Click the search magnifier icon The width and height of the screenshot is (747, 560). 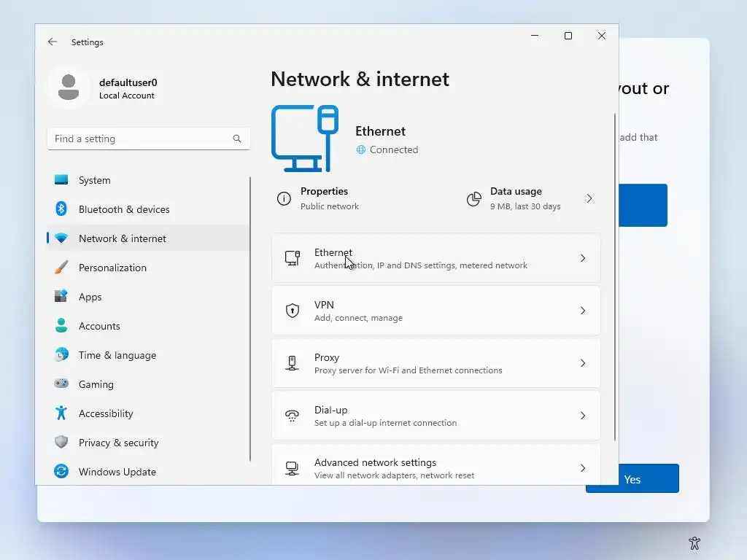tap(237, 139)
